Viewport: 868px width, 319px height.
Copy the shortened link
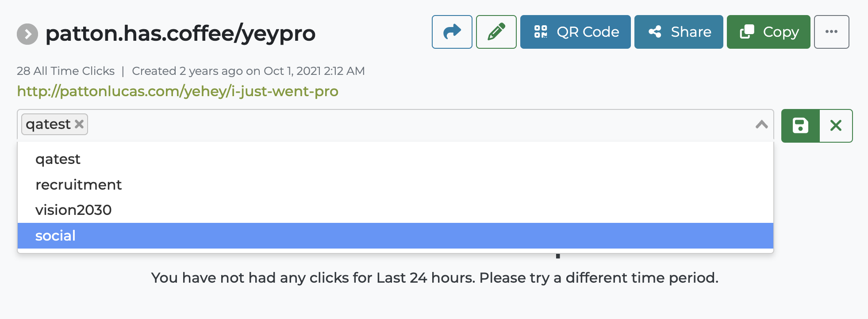(x=768, y=31)
